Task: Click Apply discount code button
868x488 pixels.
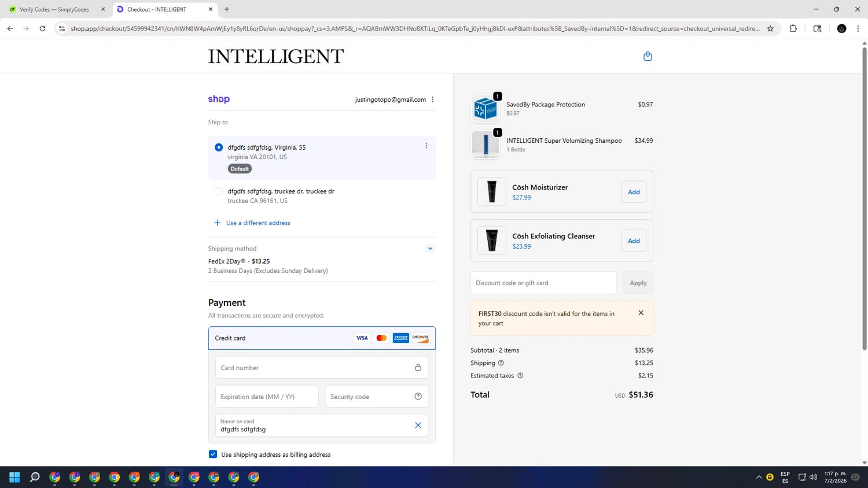Action: [638, 283]
